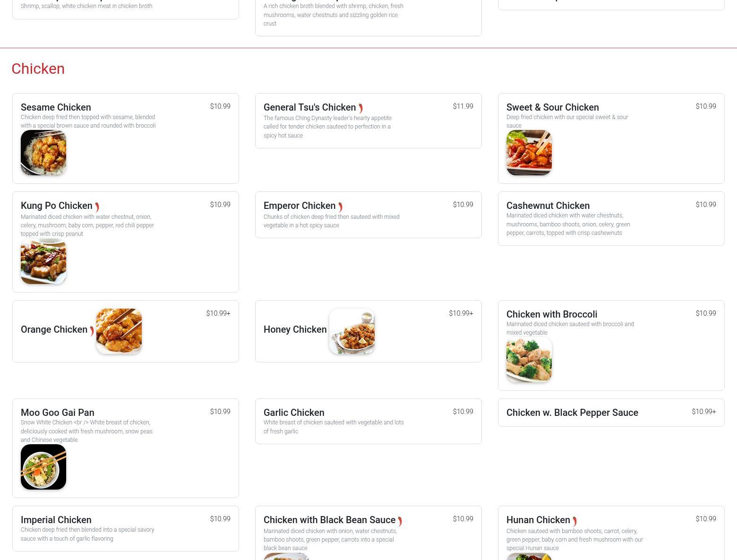Click the spicy chili icon beside Hunan Chicken
Screen dimensions: 737x560
click(x=574, y=521)
